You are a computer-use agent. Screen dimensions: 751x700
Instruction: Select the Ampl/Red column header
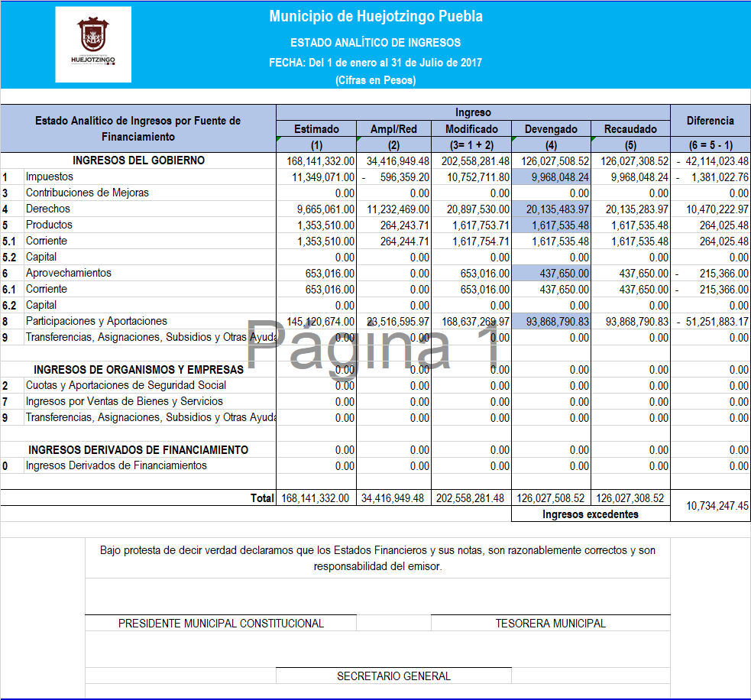coord(393,129)
